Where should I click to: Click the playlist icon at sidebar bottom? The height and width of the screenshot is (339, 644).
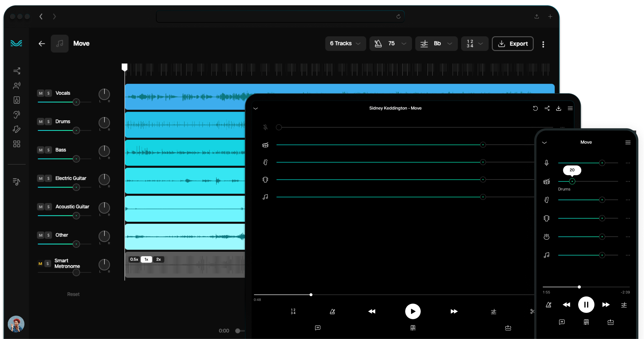click(17, 182)
